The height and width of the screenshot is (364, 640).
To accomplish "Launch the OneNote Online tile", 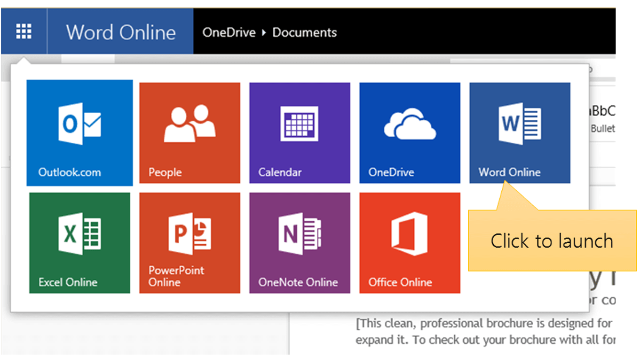I will (300, 243).
